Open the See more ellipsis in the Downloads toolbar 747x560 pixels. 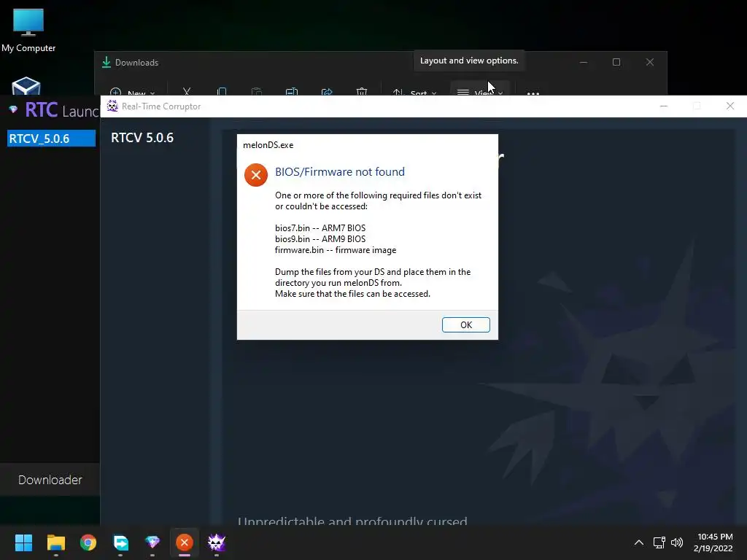[533, 93]
